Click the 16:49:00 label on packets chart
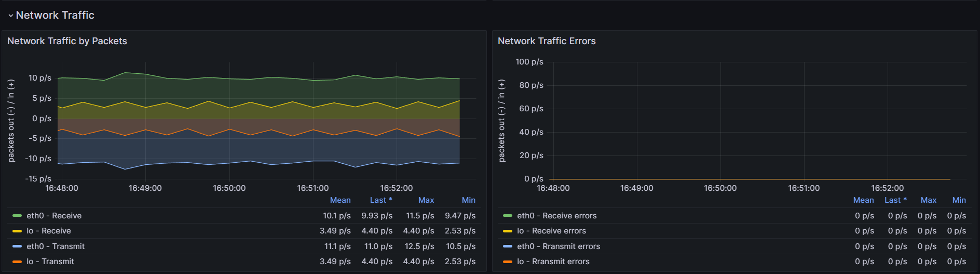This screenshot has height=274, width=980. [145, 188]
